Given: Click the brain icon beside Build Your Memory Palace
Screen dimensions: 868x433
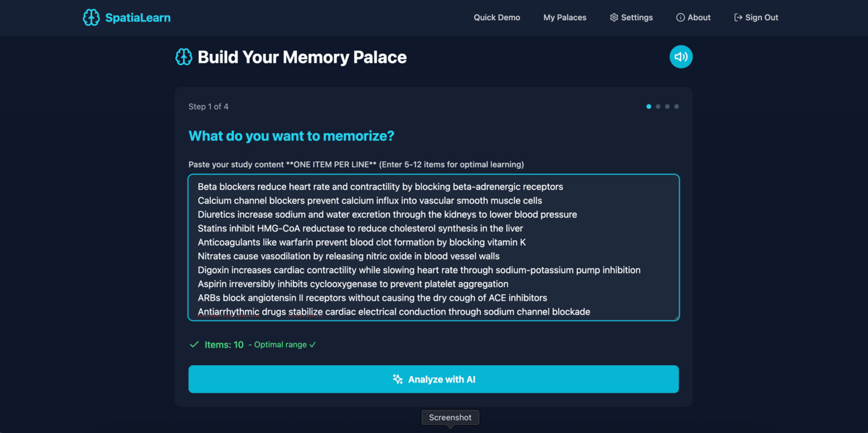Looking at the screenshot, I should (x=183, y=57).
